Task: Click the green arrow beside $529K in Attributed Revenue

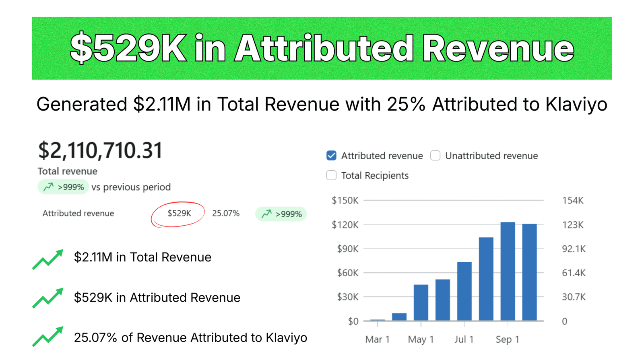Action: pos(48,298)
